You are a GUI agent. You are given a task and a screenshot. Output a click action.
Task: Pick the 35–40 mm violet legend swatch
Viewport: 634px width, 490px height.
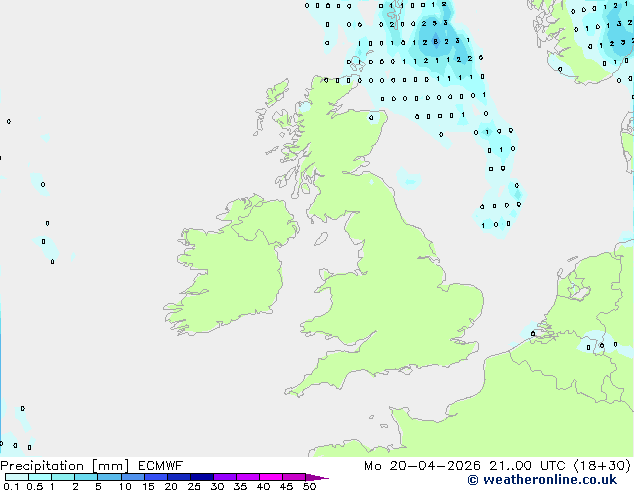(247, 477)
